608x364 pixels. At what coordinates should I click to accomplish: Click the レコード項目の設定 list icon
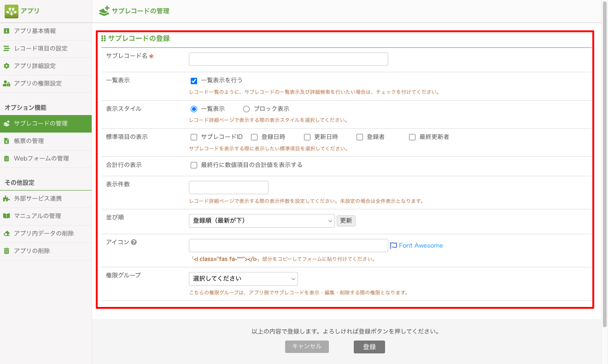click(6, 48)
